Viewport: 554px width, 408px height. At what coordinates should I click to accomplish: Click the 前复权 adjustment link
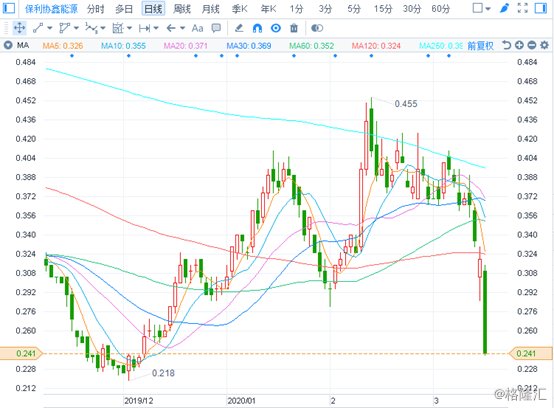481,46
